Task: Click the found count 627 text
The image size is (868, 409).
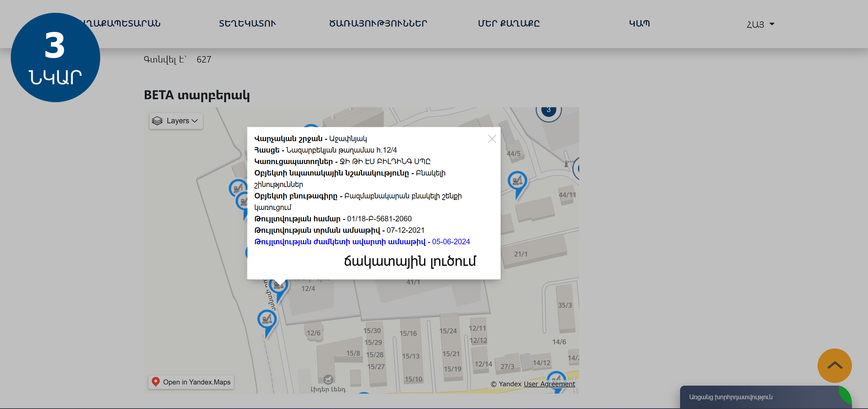Action: pos(204,60)
